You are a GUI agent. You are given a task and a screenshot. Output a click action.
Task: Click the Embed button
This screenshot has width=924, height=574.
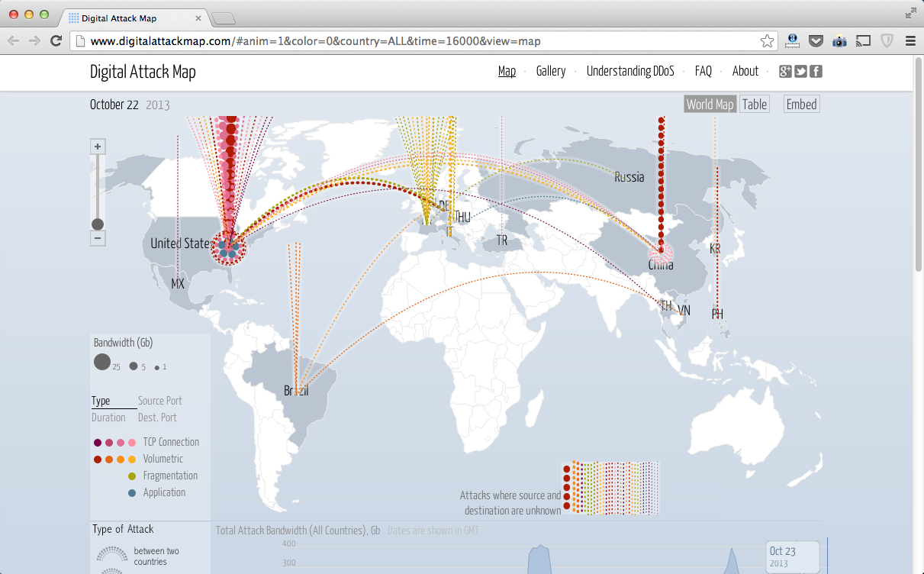click(802, 105)
